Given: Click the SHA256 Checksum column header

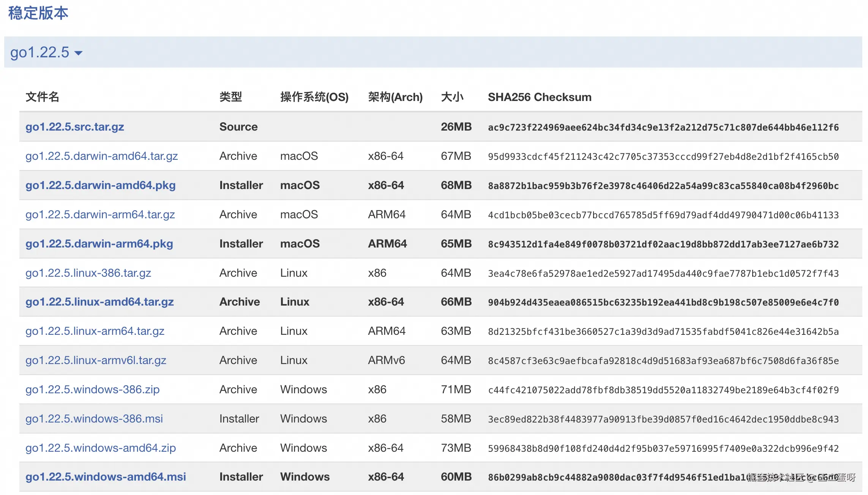Looking at the screenshot, I should 540,97.
